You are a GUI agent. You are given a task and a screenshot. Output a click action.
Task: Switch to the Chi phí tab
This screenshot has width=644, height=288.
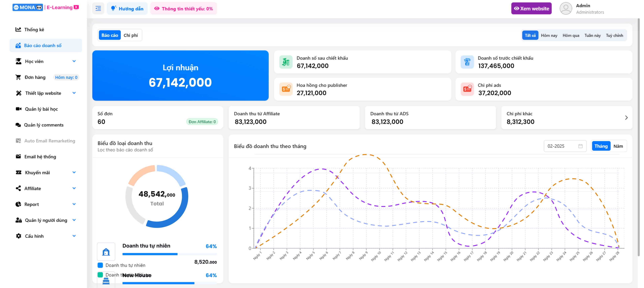[x=131, y=35]
